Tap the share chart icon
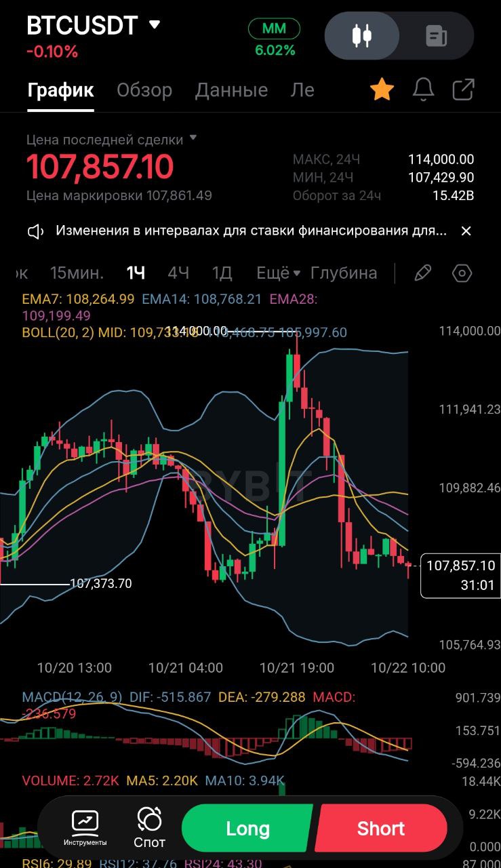The height and width of the screenshot is (868, 501). 463,90
